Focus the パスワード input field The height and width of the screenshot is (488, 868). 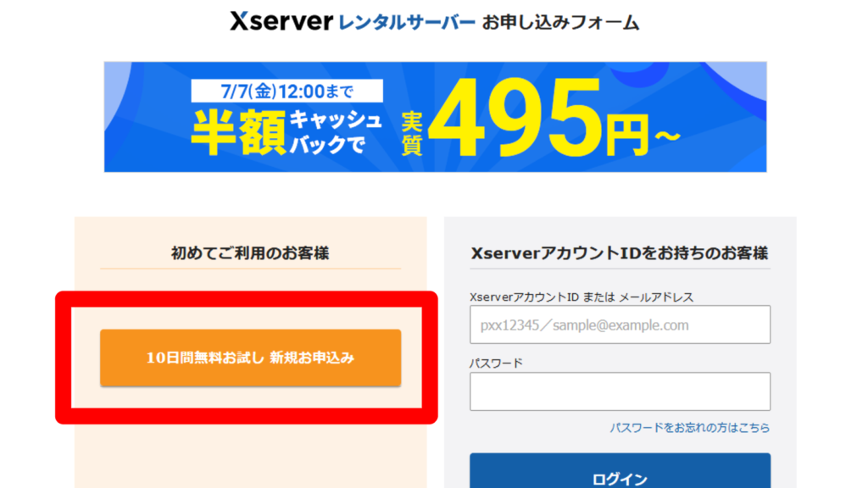(620, 391)
